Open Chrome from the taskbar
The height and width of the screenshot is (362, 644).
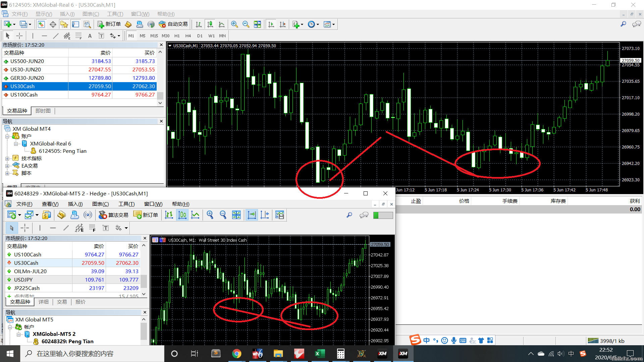236,354
